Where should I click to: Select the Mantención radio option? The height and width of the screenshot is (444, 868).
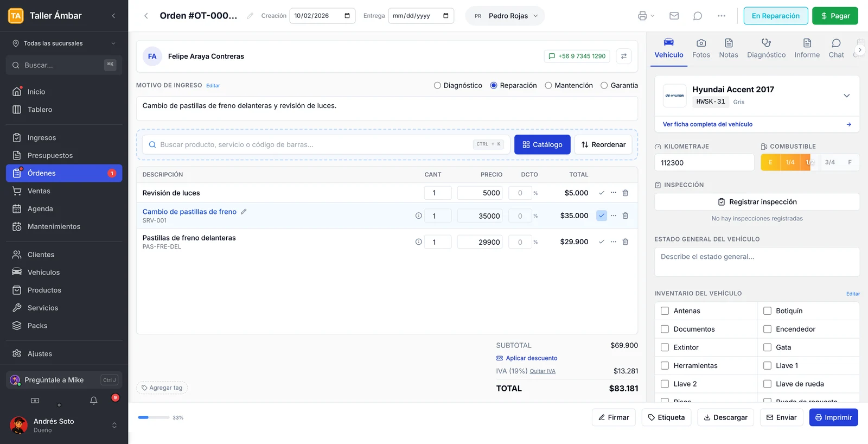[x=548, y=85]
